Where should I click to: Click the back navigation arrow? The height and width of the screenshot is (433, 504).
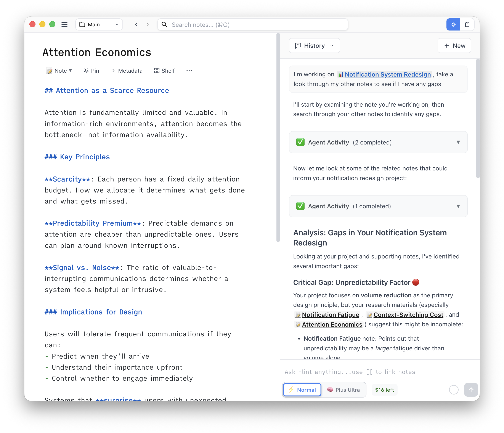136,25
